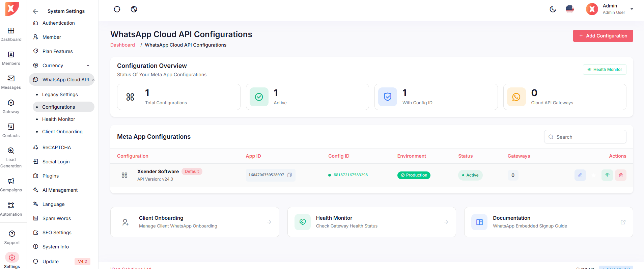Image resolution: width=644 pixels, height=269 pixels.
Task: Click the refresh icon in top bar
Action: point(117,9)
